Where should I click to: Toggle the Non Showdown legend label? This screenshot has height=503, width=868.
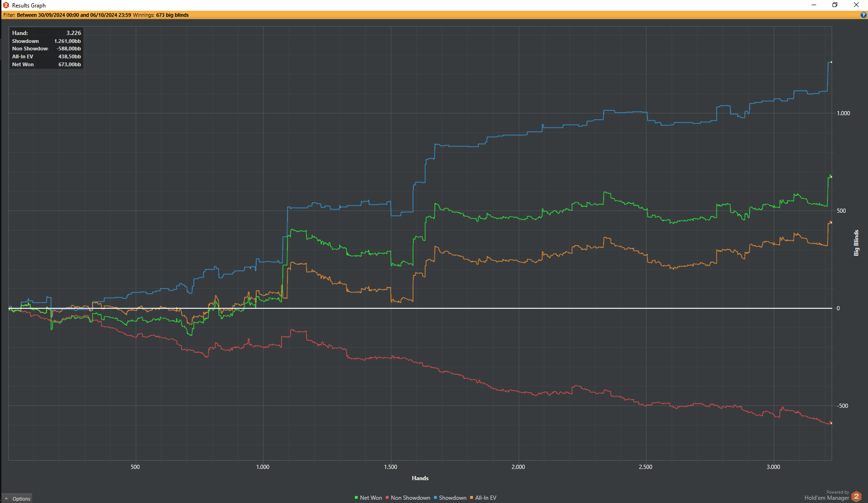[410, 498]
